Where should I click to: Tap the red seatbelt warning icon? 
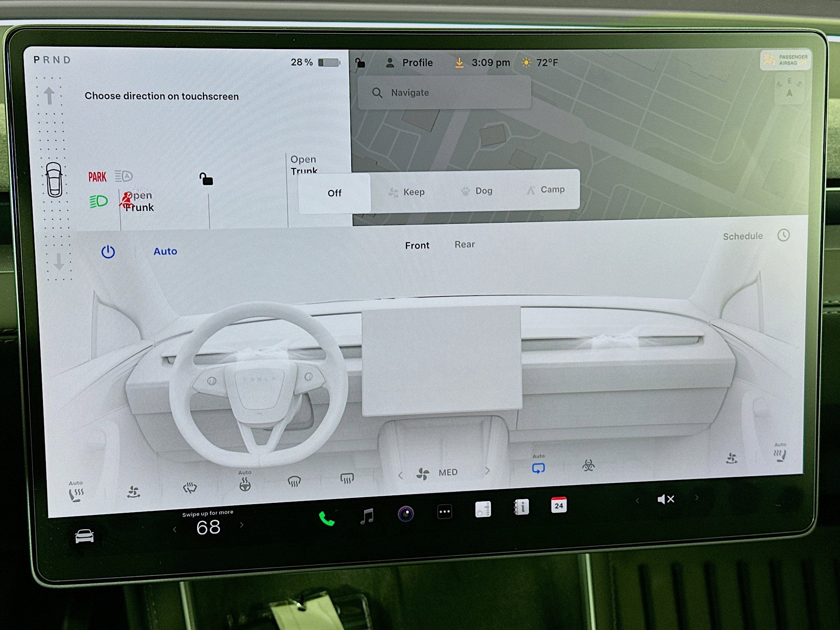click(126, 200)
